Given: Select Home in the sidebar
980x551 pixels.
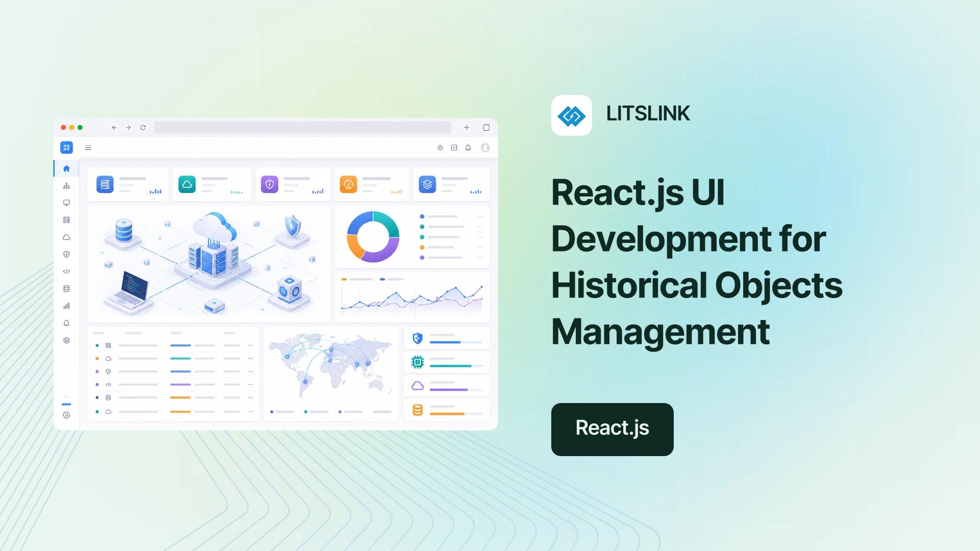Looking at the screenshot, I should (66, 168).
